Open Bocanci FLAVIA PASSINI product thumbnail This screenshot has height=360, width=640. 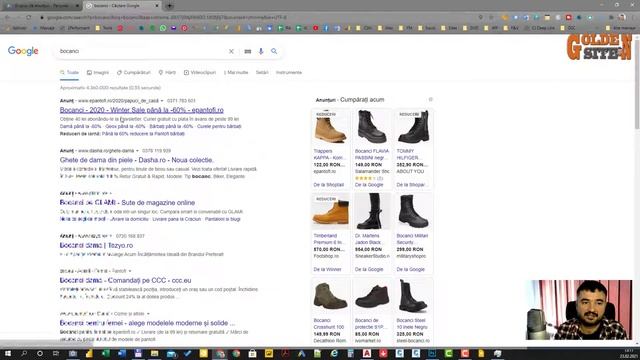372,126
